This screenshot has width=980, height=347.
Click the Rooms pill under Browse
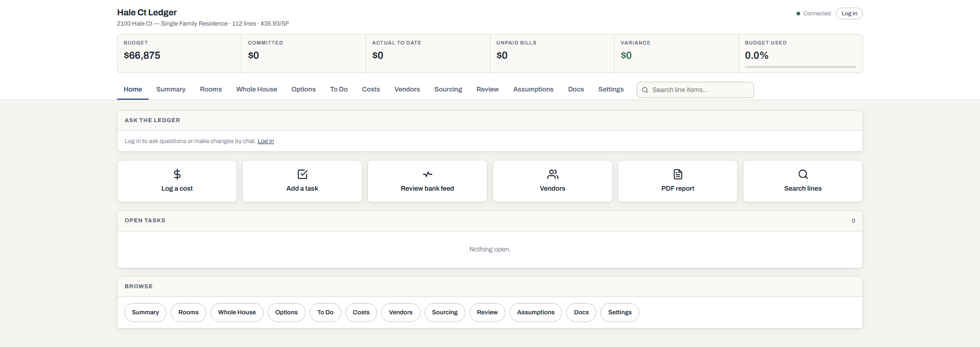[x=189, y=312]
